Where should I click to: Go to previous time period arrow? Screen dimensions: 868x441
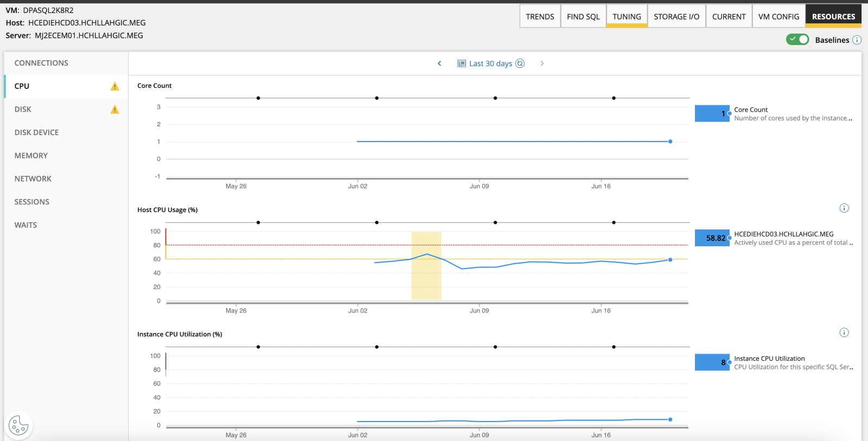coord(439,63)
